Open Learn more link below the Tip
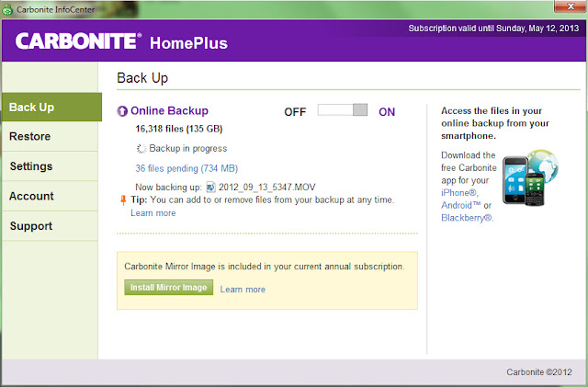The height and width of the screenshot is (387, 588). tap(153, 213)
